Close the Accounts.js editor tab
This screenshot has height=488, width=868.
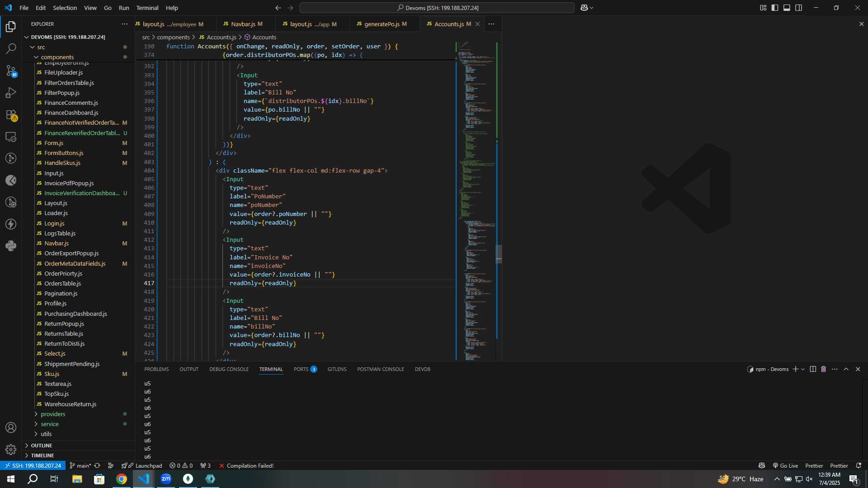click(x=477, y=24)
